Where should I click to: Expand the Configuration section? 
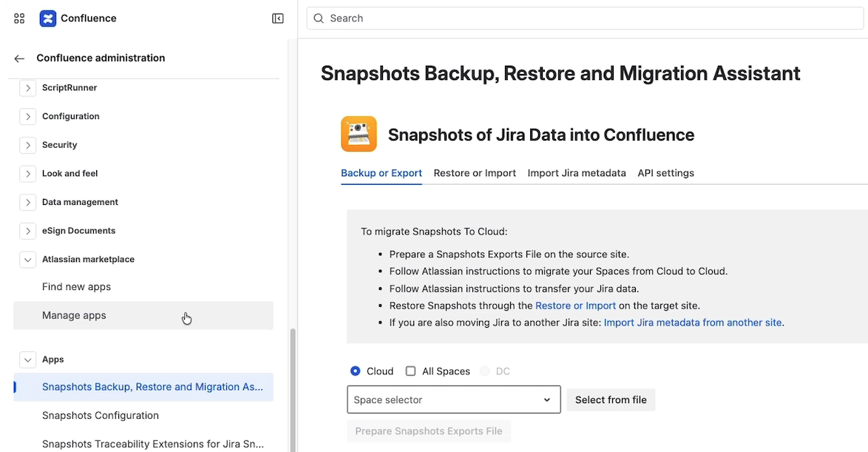click(27, 116)
